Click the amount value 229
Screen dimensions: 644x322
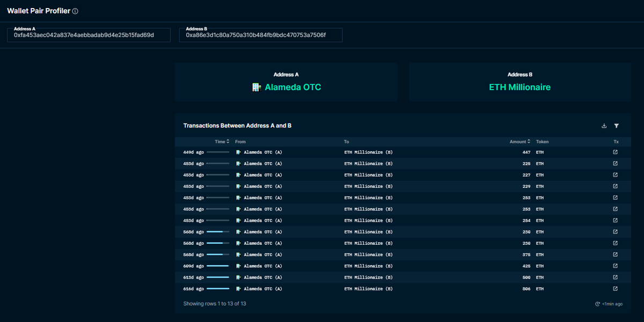[x=526, y=186]
